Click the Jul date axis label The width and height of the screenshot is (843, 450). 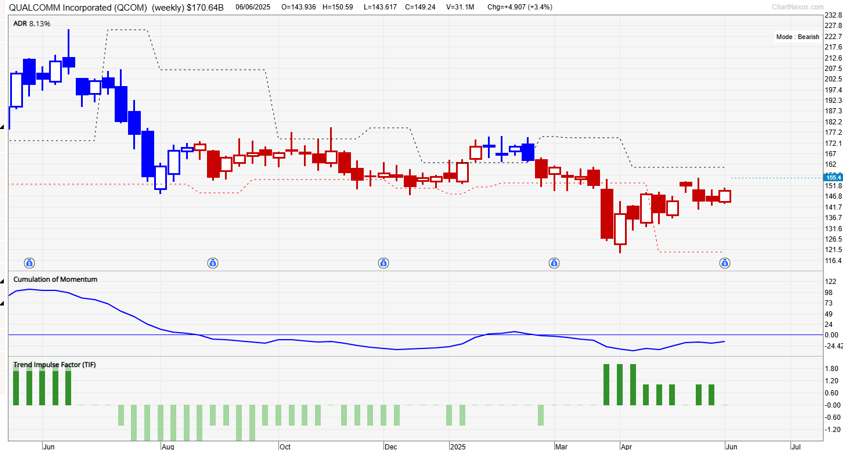(x=796, y=446)
